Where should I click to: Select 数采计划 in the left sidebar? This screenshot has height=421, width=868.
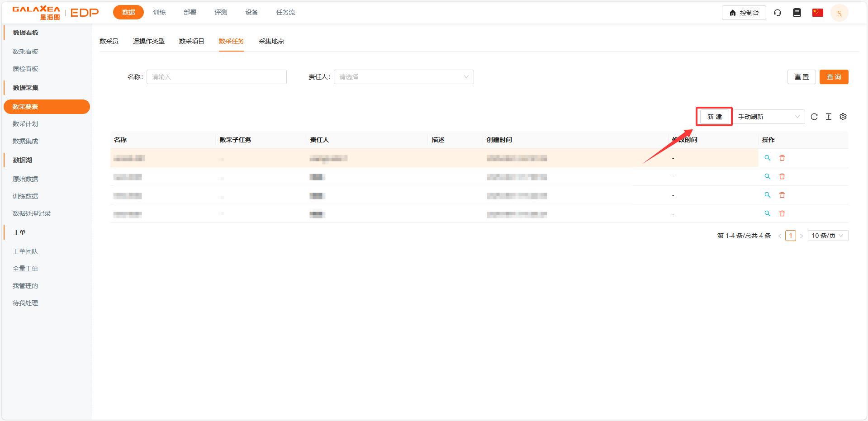tap(25, 124)
